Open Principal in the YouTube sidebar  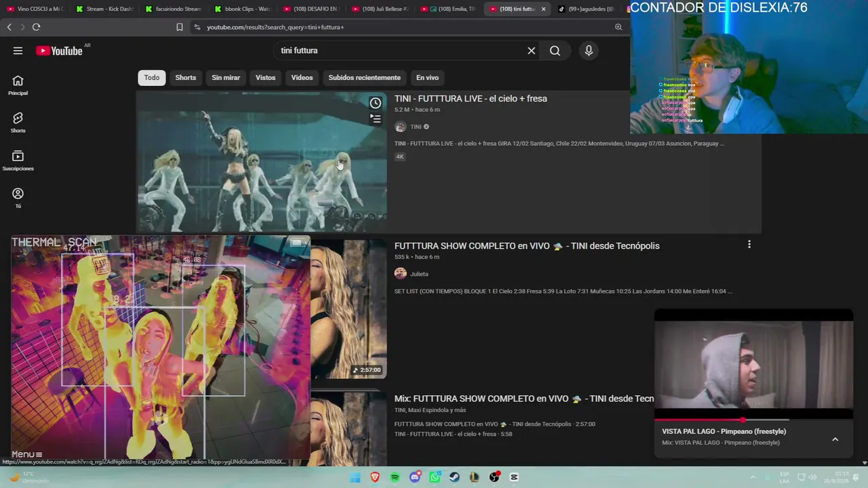[x=18, y=85]
